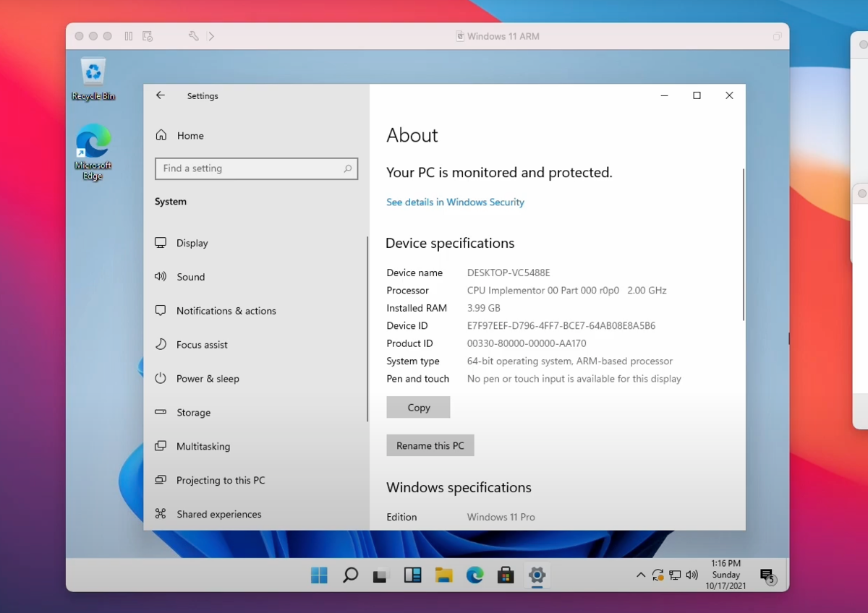Open network status tray icon

click(x=675, y=575)
